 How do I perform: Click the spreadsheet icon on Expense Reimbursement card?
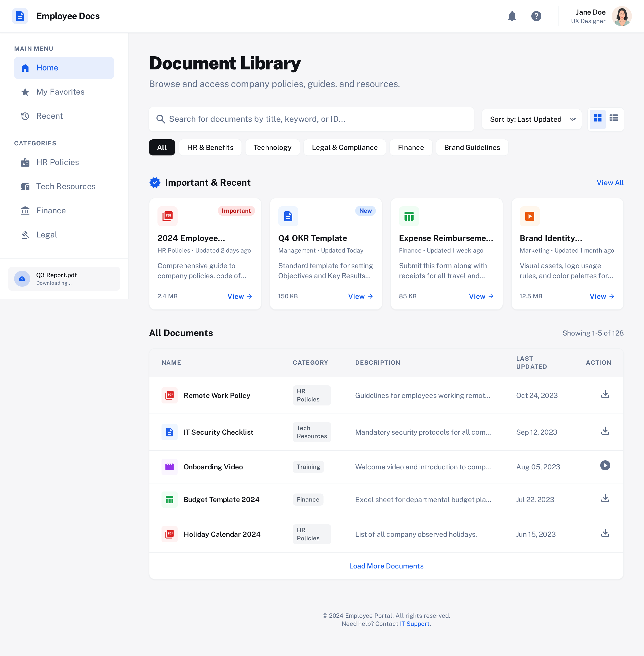coord(409,216)
